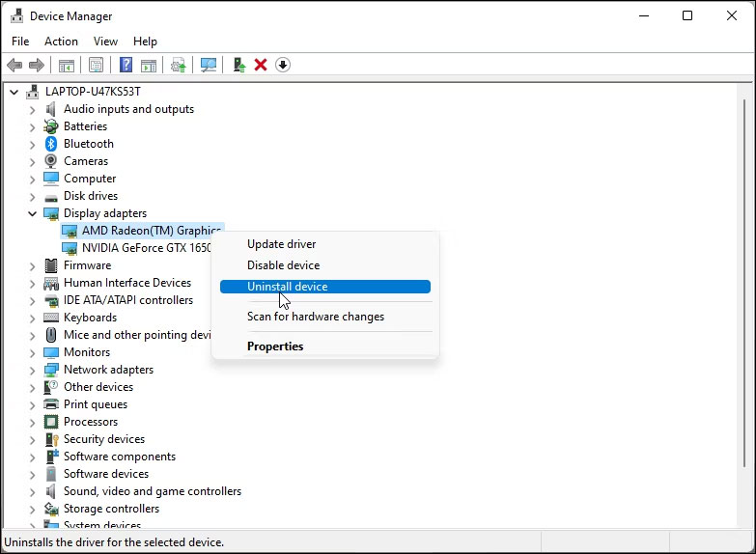756x554 pixels.
Task: Choose Scan for hardware changes menu entry
Action: tap(325, 317)
